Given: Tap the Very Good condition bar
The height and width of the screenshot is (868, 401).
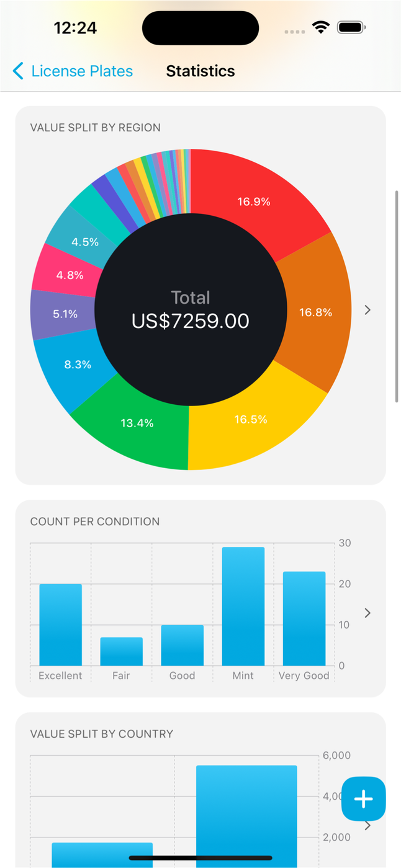Looking at the screenshot, I should (304, 619).
